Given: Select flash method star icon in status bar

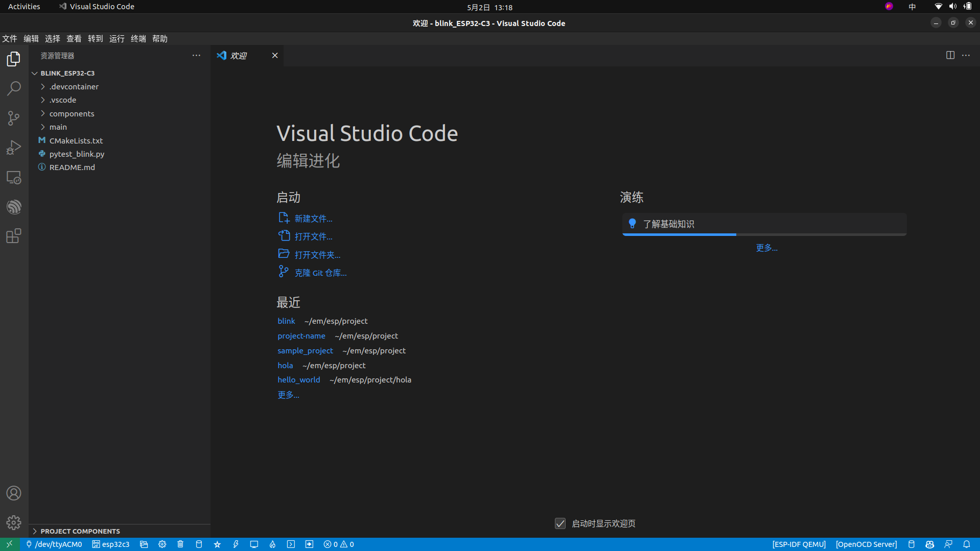Looking at the screenshot, I should [x=217, y=544].
